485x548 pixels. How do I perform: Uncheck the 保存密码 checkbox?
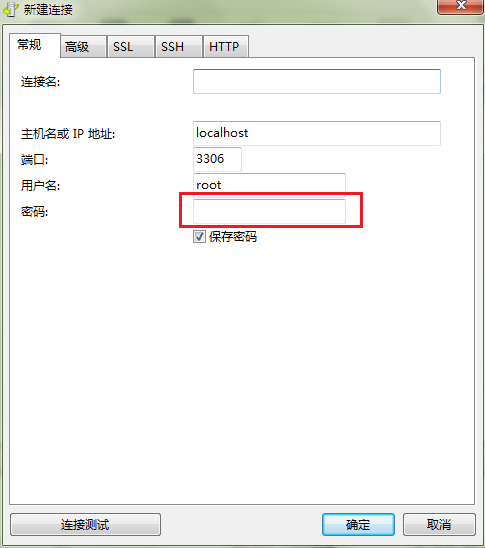coord(199,237)
